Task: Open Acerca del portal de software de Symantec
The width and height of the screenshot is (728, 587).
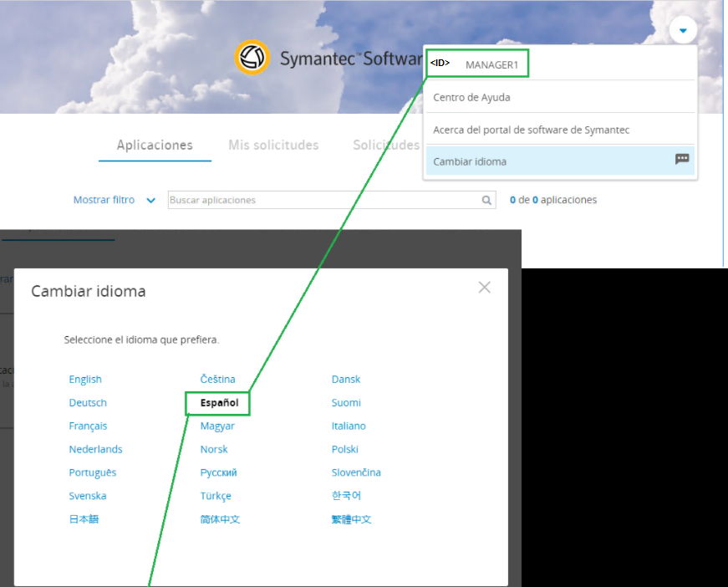Action: tap(560, 130)
